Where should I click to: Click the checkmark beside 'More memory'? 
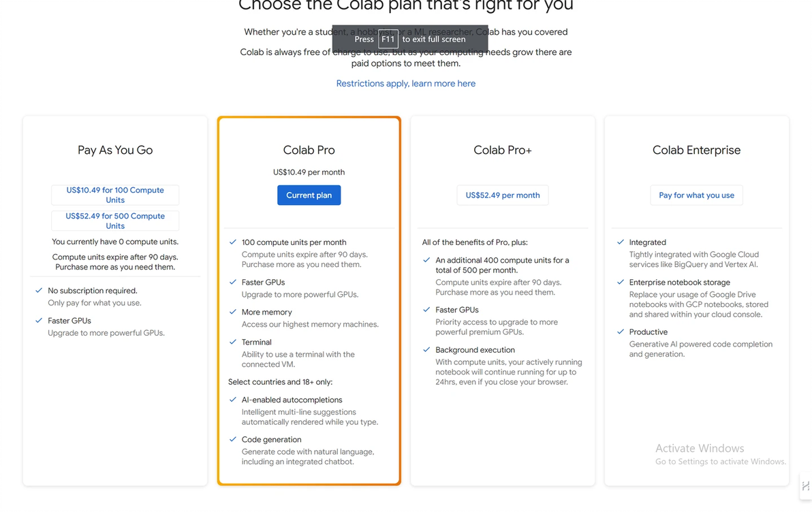point(233,312)
